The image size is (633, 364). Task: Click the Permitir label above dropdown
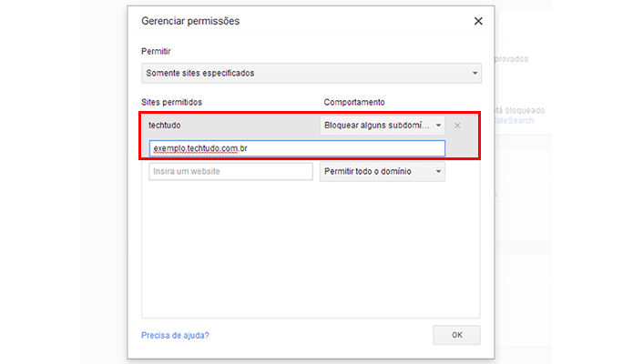[156, 51]
